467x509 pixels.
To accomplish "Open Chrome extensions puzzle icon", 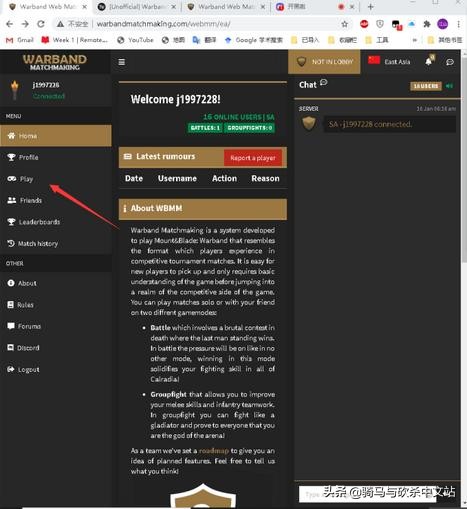I will coord(427,24).
